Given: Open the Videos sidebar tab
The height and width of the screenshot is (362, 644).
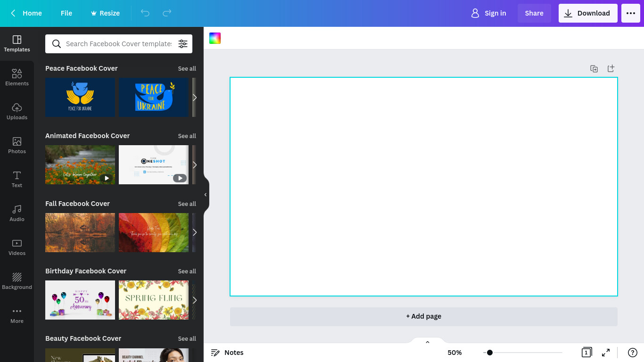Looking at the screenshot, I should click(x=17, y=247).
